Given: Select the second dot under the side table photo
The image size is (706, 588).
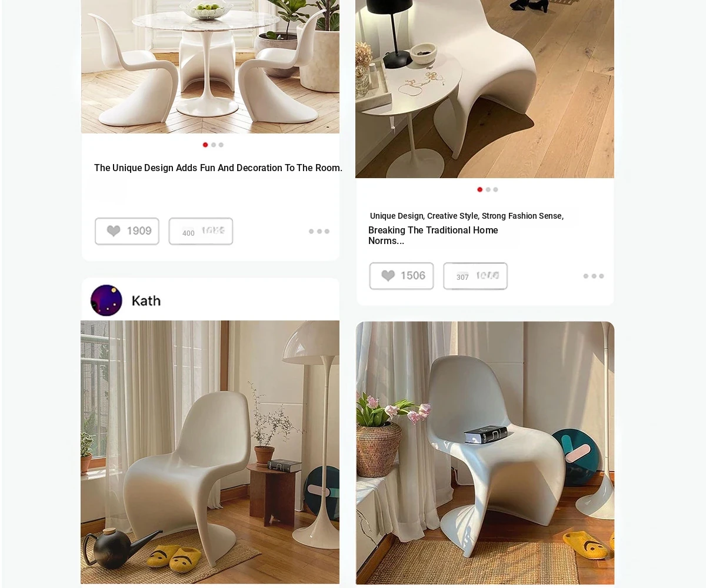Looking at the screenshot, I should (x=488, y=189).
